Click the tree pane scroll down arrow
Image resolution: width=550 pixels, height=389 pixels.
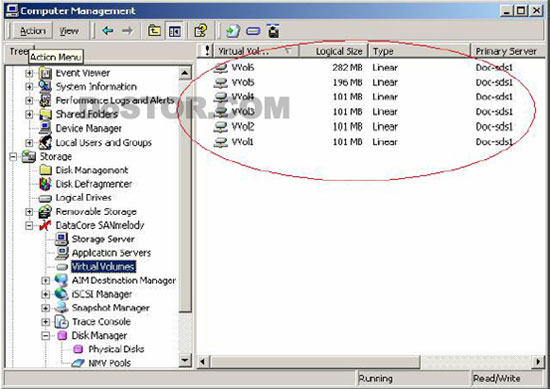(x=185, y=360)
